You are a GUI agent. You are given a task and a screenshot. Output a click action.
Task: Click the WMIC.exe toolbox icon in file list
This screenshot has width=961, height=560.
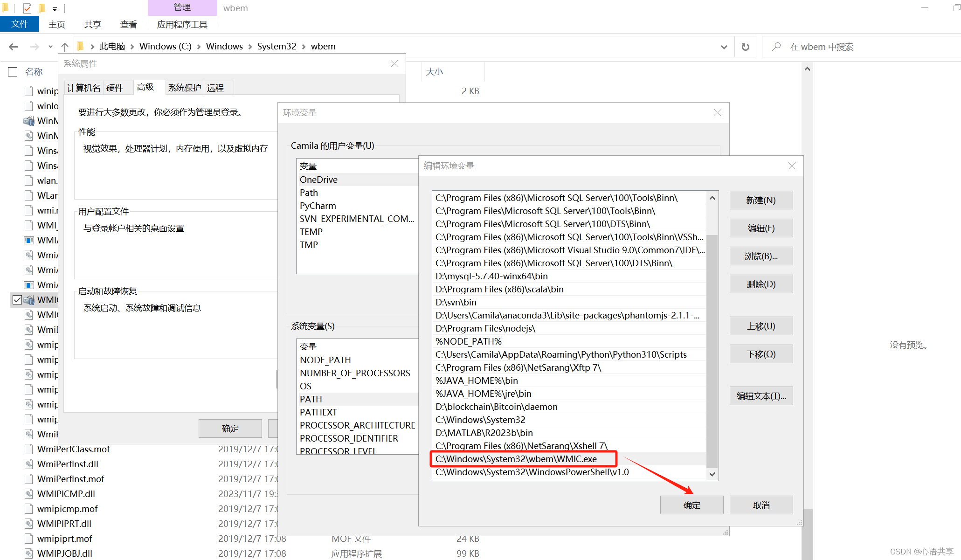click(28, 300)
